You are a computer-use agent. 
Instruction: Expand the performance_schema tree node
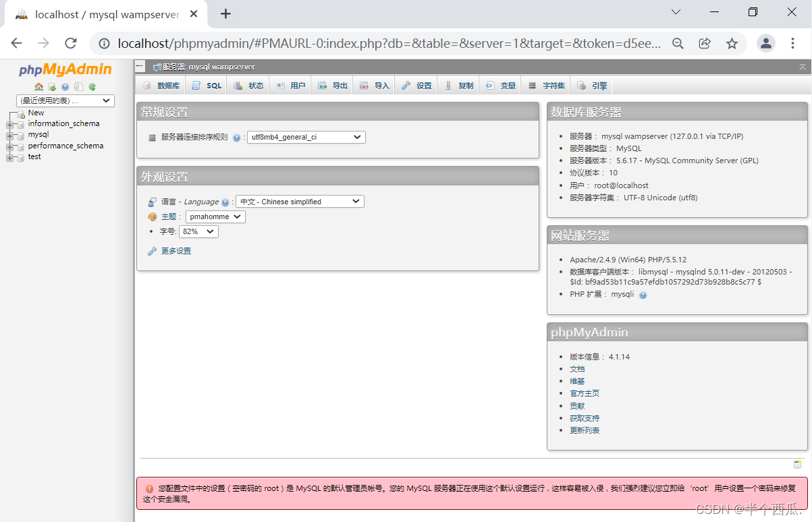(9, 146)
